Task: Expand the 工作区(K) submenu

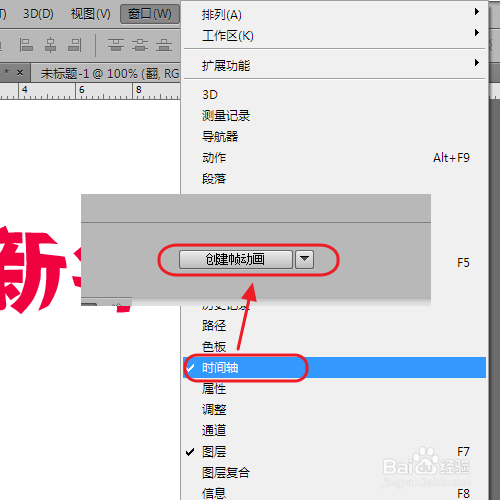Action: (334, 35)
